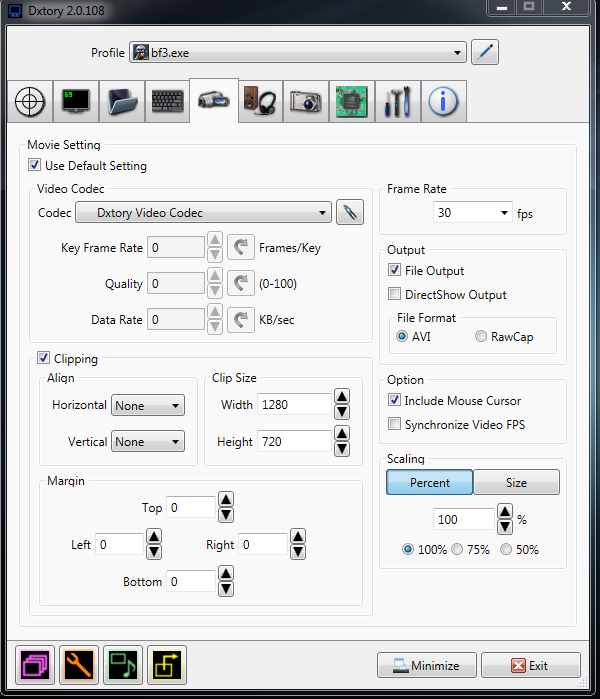Decrease Clip Size Height value

pyautogui.click(x=342, y=449)
